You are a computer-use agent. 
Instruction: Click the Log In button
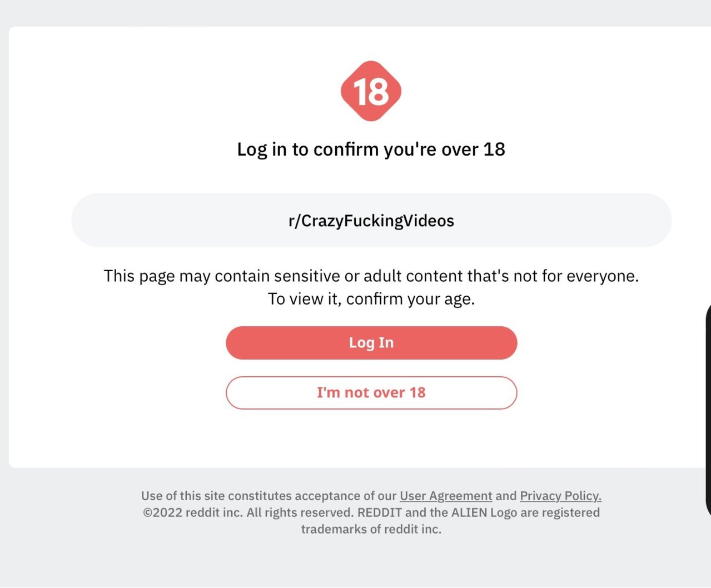pos(371,343)
